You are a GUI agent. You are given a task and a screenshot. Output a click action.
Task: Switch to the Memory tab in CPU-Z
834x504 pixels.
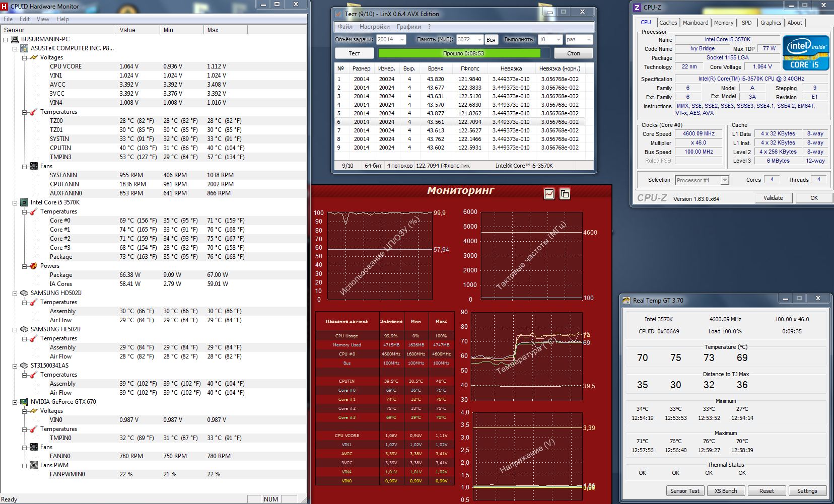(723, 23)
